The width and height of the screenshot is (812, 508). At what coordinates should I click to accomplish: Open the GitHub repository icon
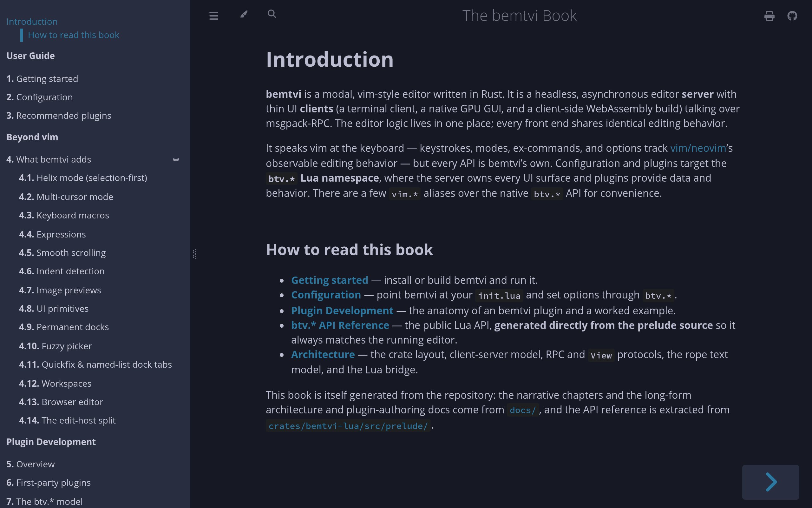[x=792, y=16]
